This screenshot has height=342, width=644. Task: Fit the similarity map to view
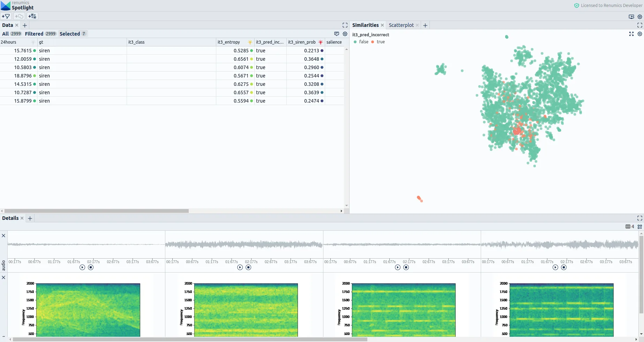click(631, 34)
